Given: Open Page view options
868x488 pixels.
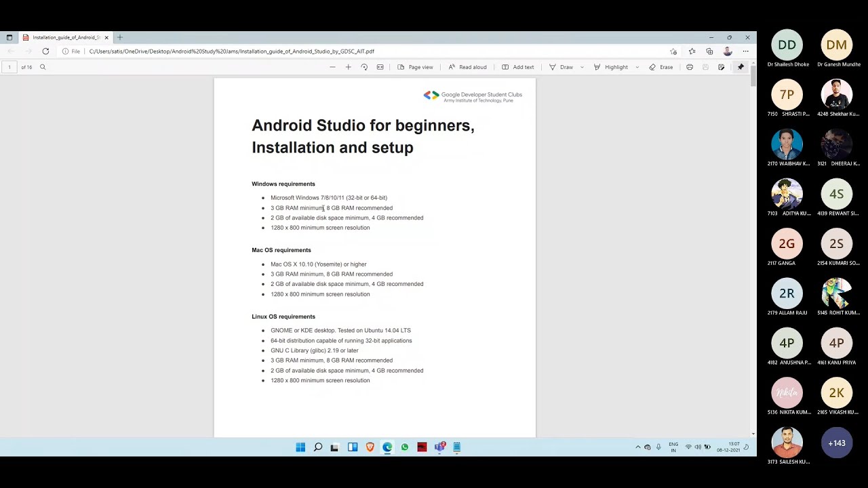Looking at the screenshot, I should click(415, 67).
